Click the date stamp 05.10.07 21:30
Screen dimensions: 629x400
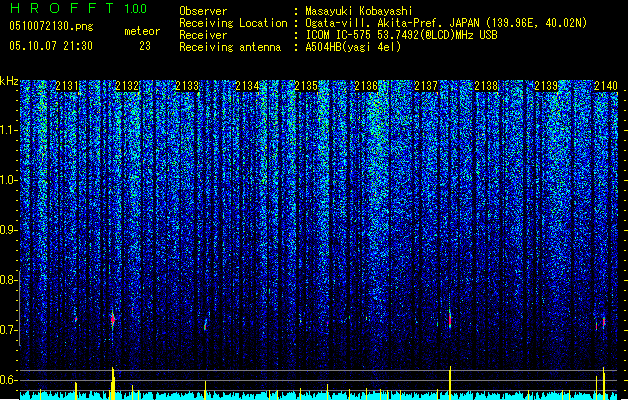pos(51,46)
